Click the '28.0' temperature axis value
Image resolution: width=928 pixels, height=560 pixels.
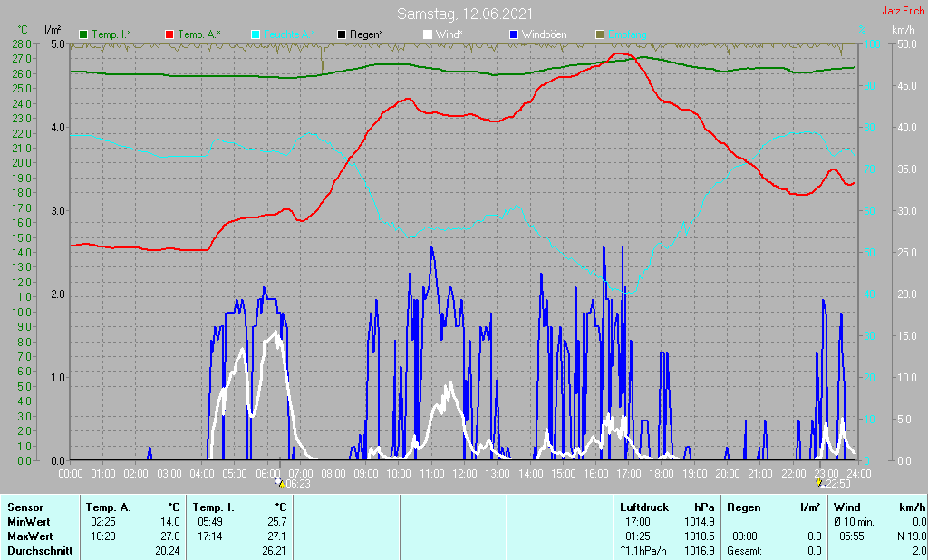tap(22, 44)
